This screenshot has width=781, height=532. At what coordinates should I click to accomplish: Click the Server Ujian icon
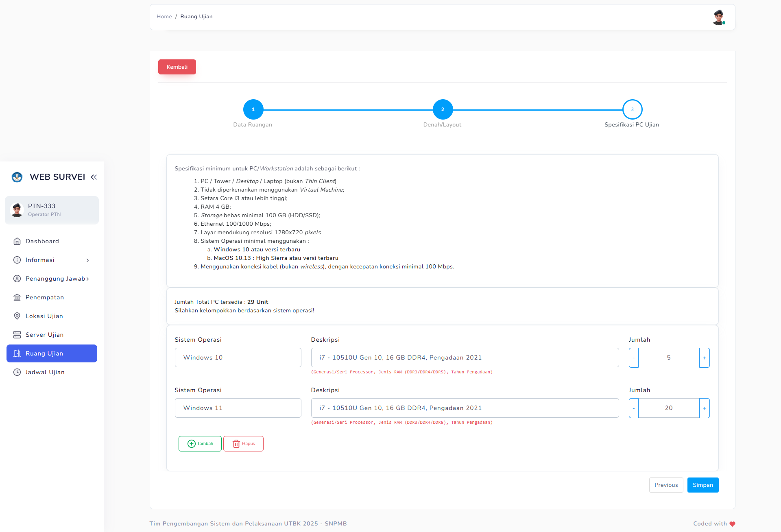tap(17, 334)
